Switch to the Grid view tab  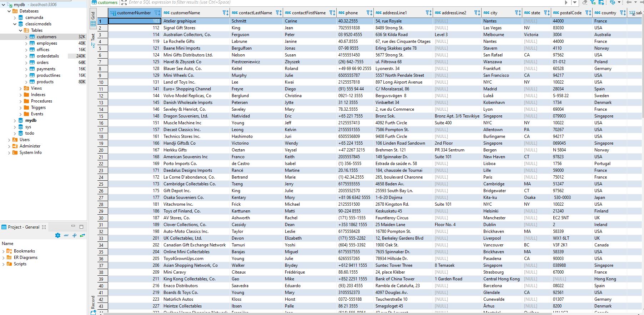(93, 19)
